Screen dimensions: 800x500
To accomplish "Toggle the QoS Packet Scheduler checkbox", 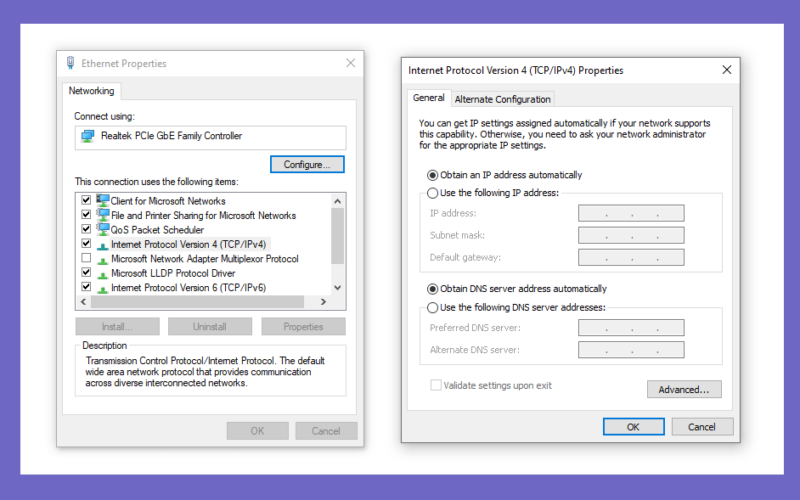I will 86,229.
